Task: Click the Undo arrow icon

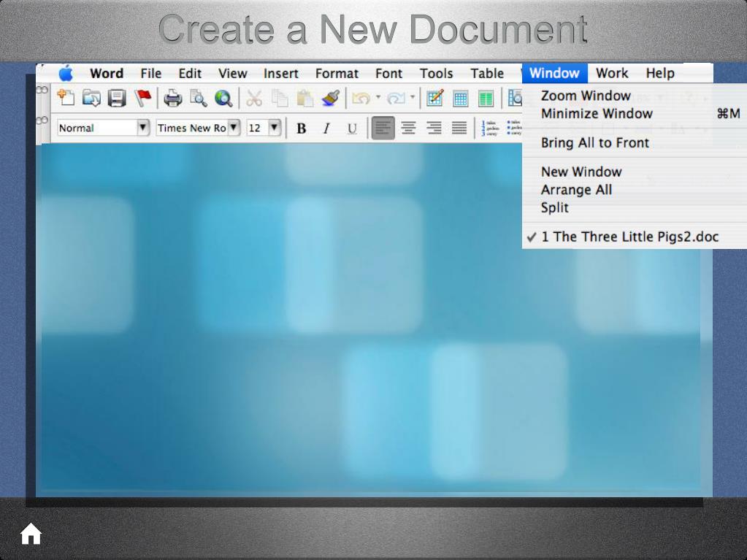Action: (x=361, y=98)
